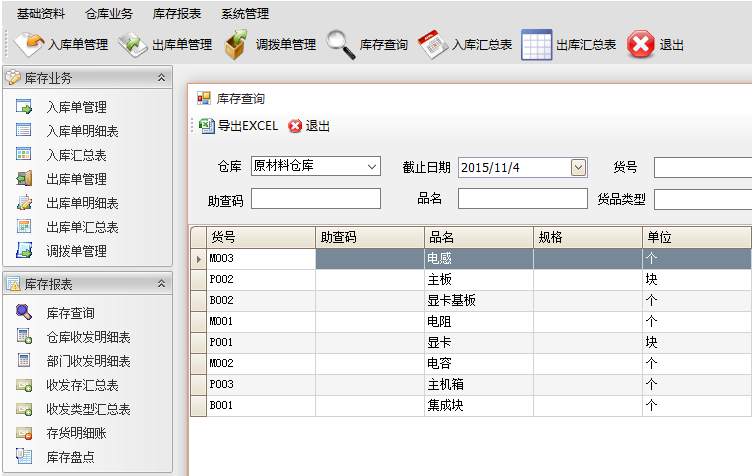Open the 基础资料 menu

(x=41, y=14)
